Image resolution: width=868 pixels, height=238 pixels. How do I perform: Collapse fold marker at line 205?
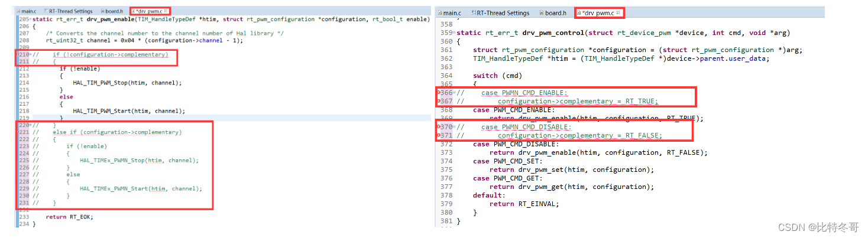click(x=30, y=19)
